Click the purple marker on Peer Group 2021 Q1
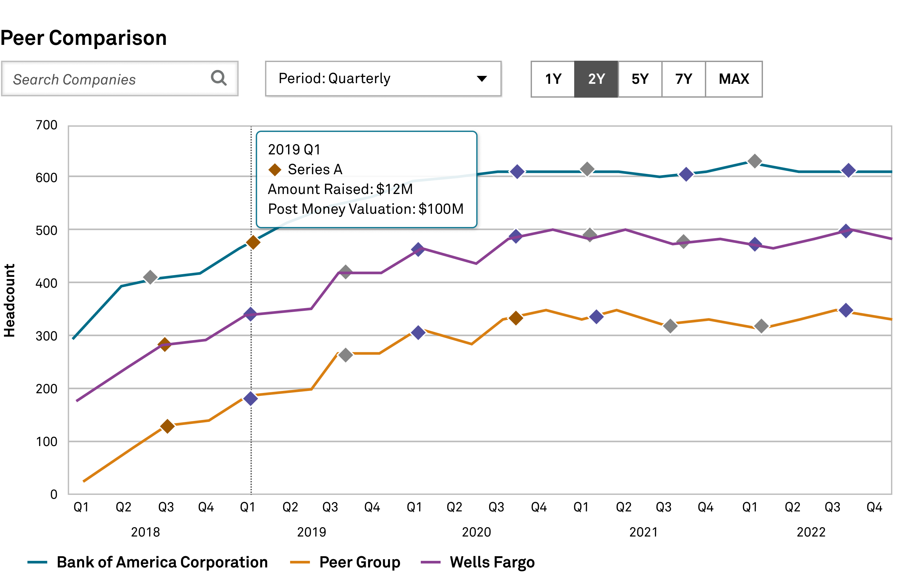The width and height of the screenshot is (924, 578). pyautogui.click(x=596, y=316)
